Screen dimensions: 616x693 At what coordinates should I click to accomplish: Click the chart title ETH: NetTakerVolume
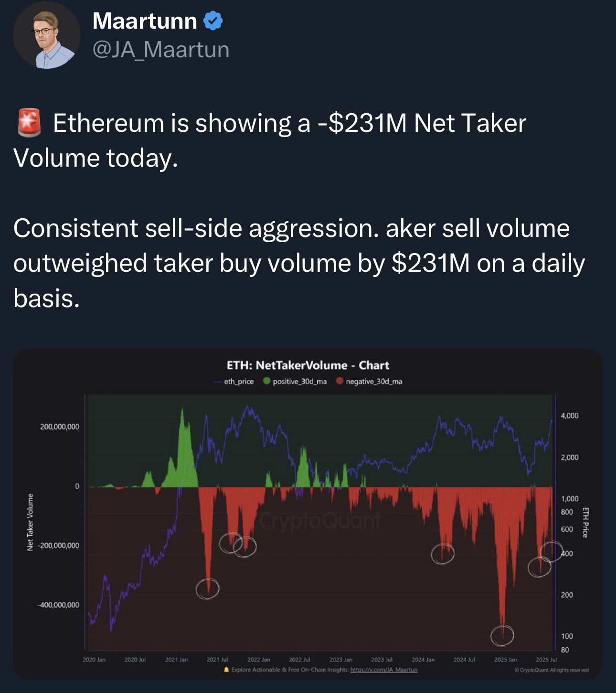[x=308, y=365]
